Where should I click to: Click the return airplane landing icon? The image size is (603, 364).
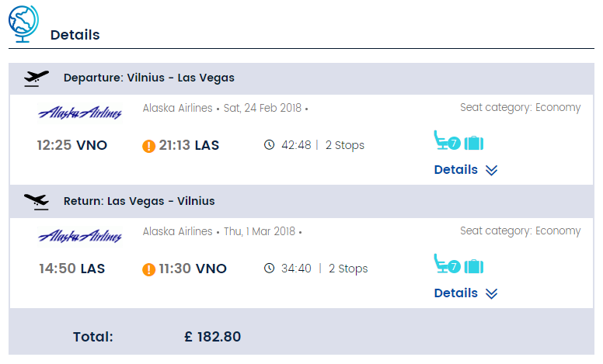37,202
